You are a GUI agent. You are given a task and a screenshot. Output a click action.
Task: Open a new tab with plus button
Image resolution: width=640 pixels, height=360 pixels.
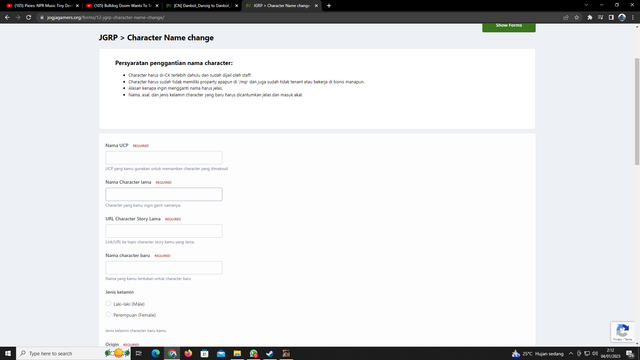click(329, 6)
